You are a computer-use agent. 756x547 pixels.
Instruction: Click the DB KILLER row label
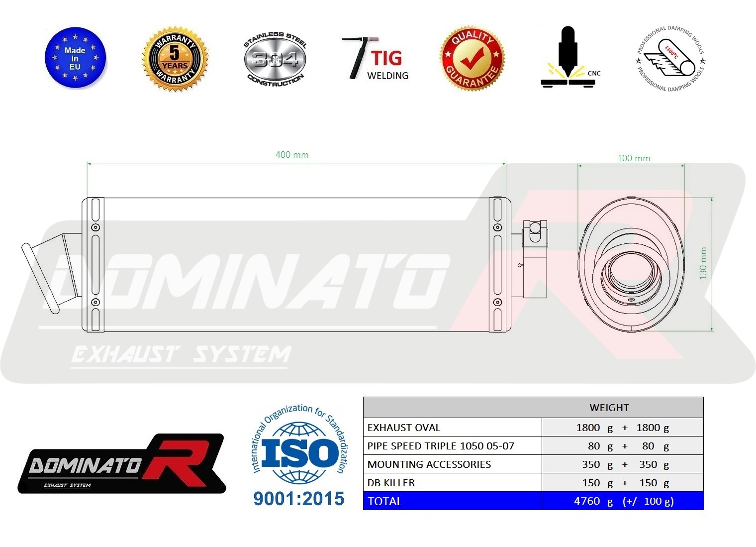point(391,483)
